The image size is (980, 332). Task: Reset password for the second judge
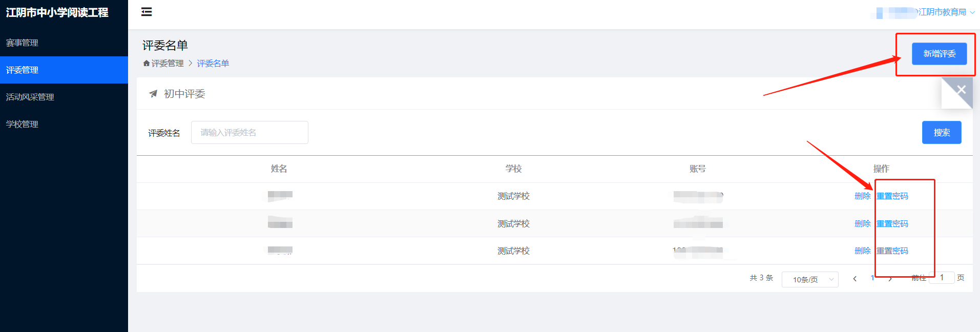(892, 224)
